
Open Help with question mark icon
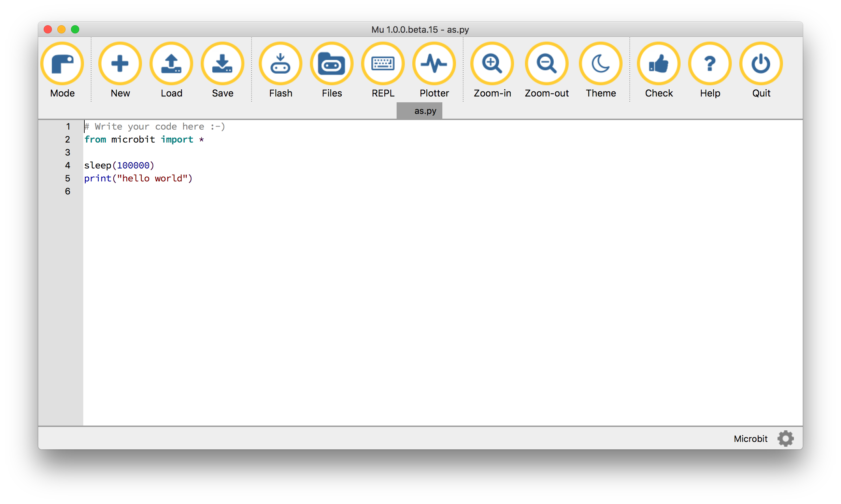pos(710,64)
